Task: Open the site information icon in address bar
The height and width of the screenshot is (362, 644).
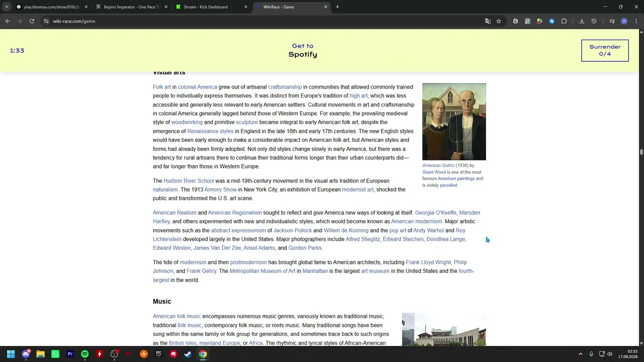Action: (x=46, y=21)
